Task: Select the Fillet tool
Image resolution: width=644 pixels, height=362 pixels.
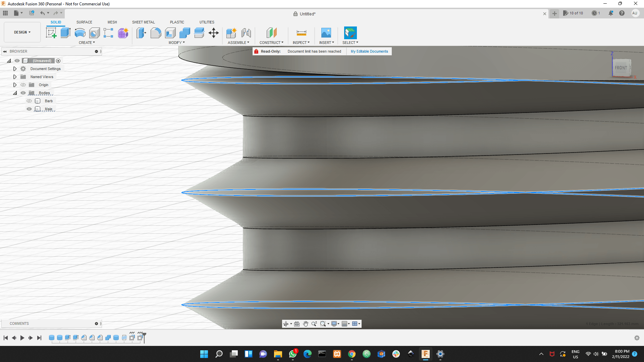Action: coord(156,33)
